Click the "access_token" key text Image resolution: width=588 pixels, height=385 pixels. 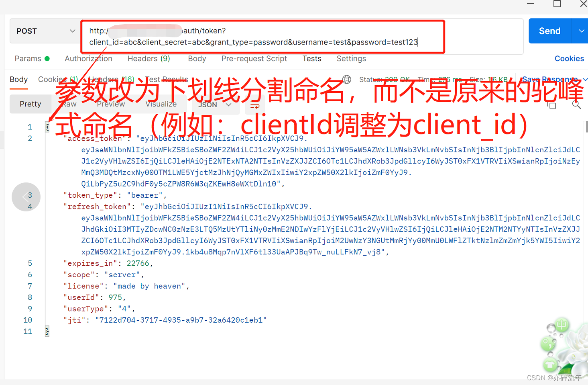[95, 139]
